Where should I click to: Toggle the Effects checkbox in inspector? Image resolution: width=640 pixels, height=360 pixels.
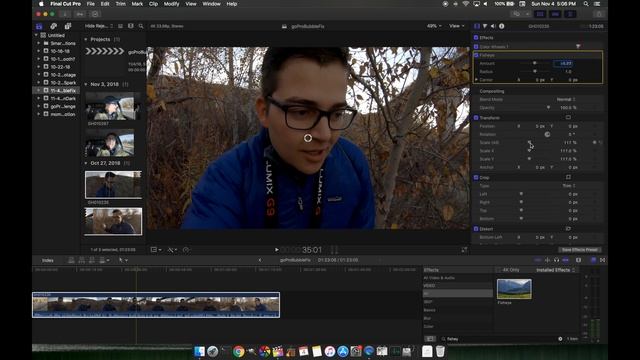point(476,38)
